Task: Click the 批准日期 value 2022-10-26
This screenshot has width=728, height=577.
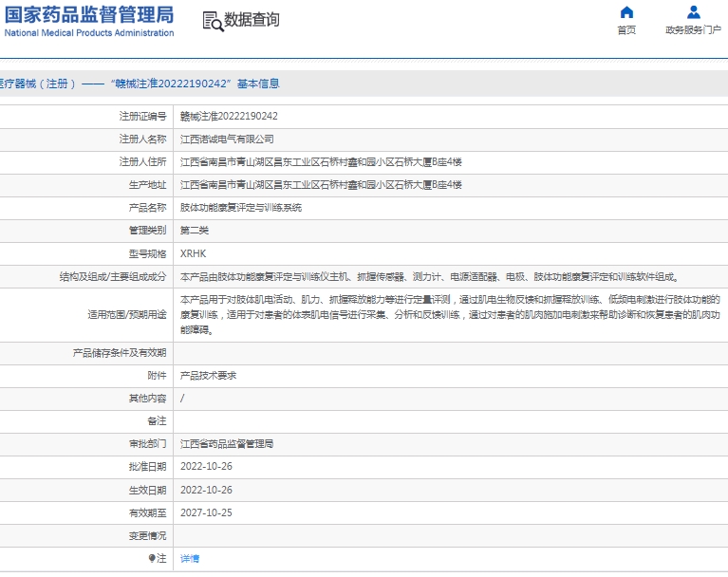Action: (206, 467)
